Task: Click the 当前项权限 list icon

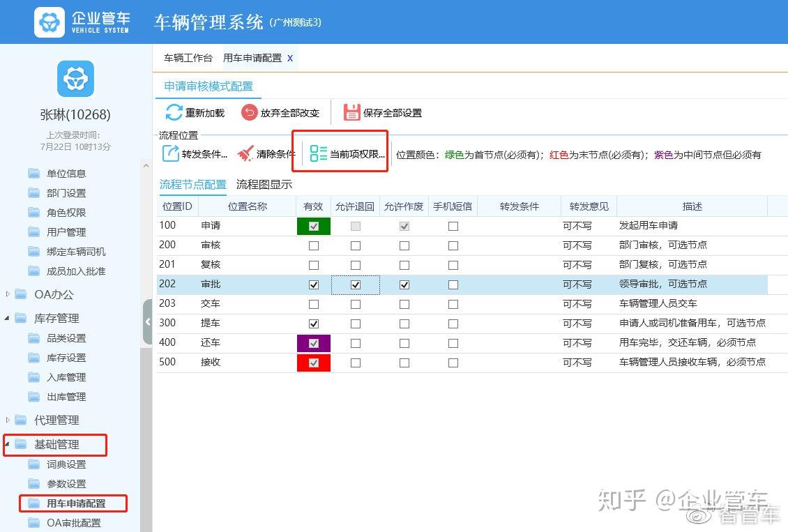Action: [x=318, y=153]
